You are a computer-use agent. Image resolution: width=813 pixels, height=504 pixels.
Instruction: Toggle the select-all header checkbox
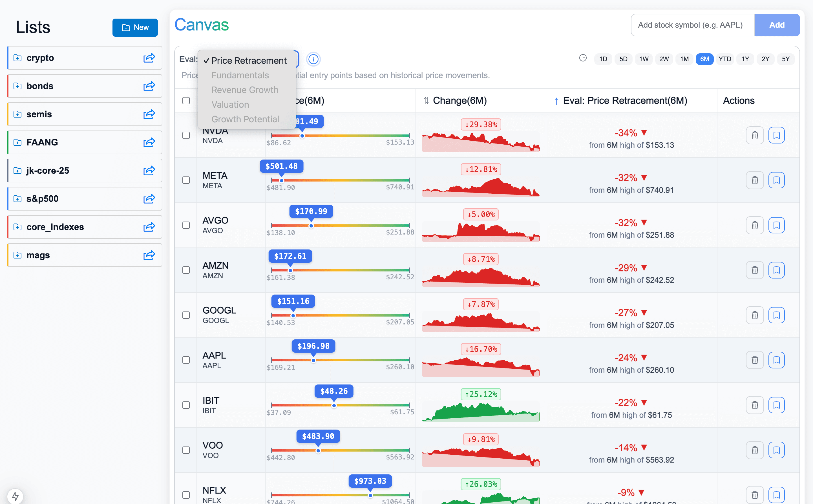186,101
